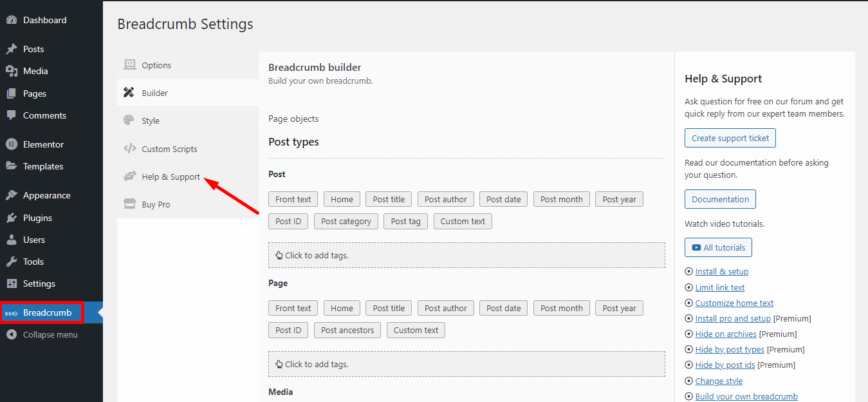The width and height of the screenshot is (868, 402).
Task: Open Hide by post ids link
Action: coord(725,365)
